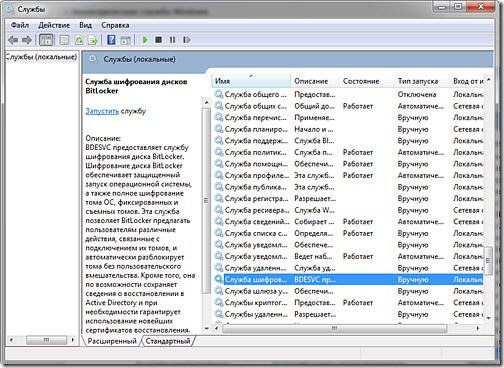
Task: Sort by the Имя column header
Action: (251, 81)
